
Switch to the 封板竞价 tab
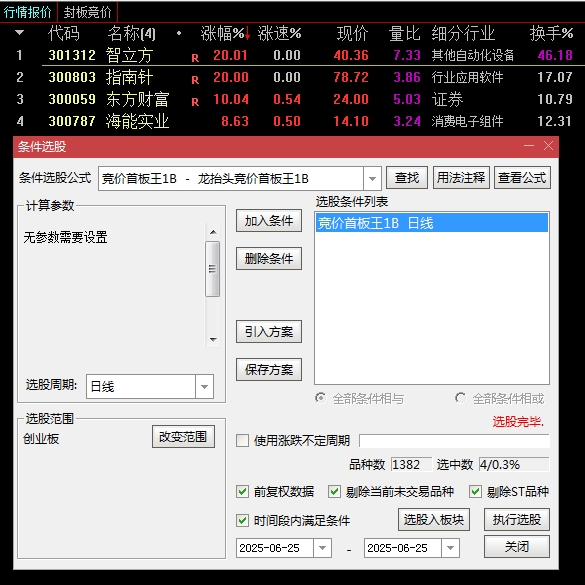[x=87, y=12]
